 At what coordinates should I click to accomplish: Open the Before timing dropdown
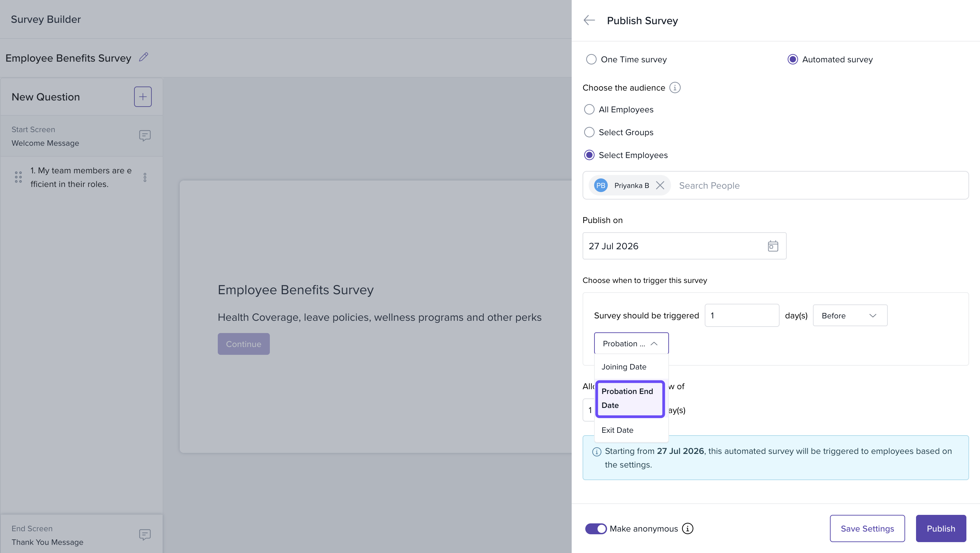pos(850,316)
